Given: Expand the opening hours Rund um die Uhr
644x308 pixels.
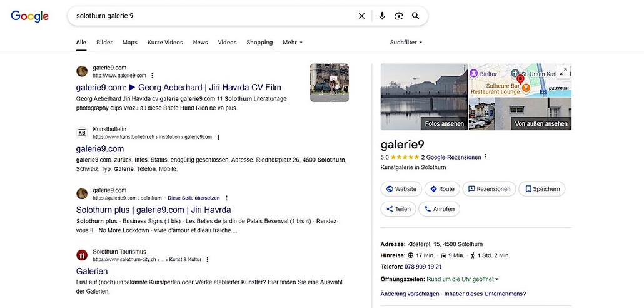Looking at the screenshot, I should [463, 279].
